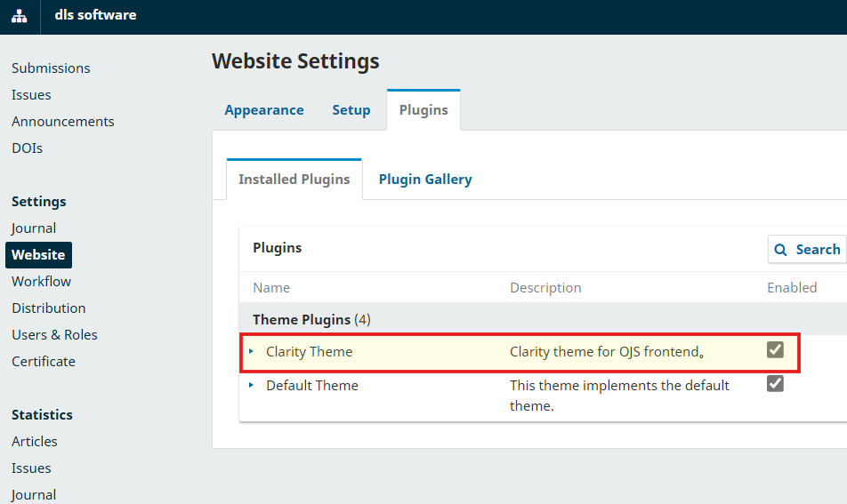847x504 pixels.
Task: Click the site hierarchy icon in top bar
Action: point(20,16)
